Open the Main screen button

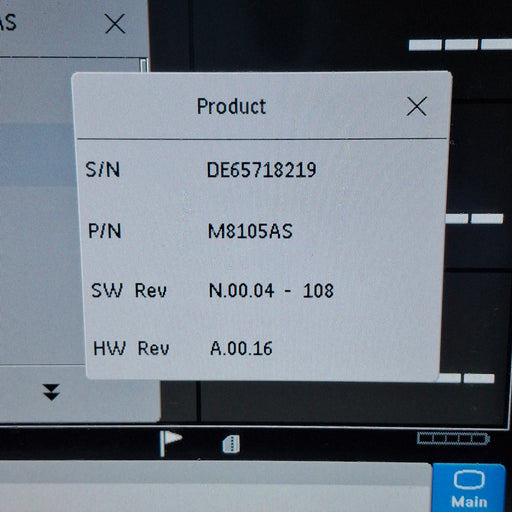(x=469, y=488)
